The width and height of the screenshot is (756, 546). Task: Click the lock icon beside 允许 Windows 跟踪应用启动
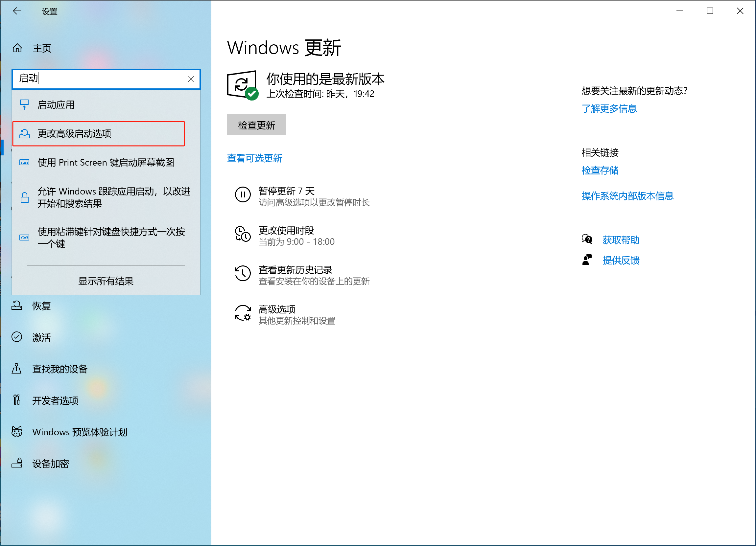point(24,197)
